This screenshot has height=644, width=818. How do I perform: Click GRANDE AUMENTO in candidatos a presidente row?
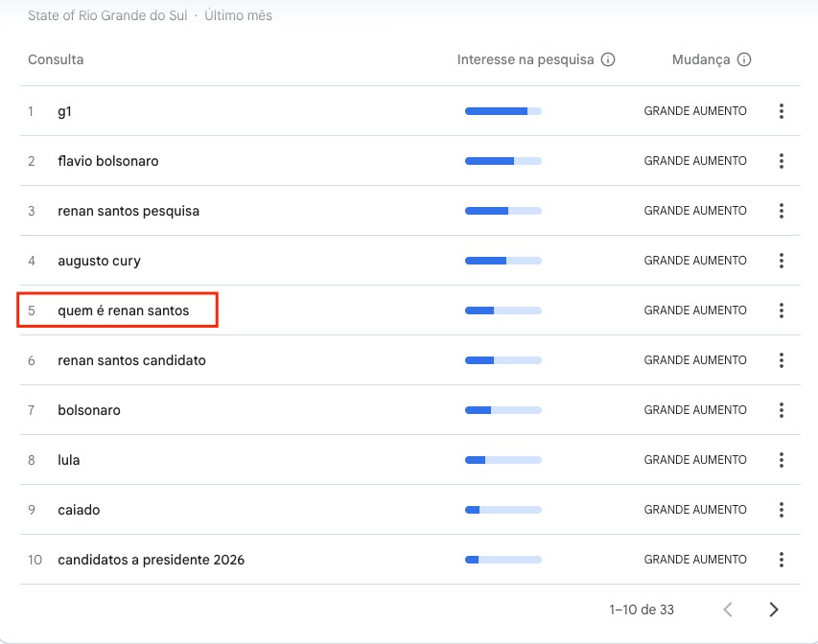pyautogui.click(x=695, y=560)
